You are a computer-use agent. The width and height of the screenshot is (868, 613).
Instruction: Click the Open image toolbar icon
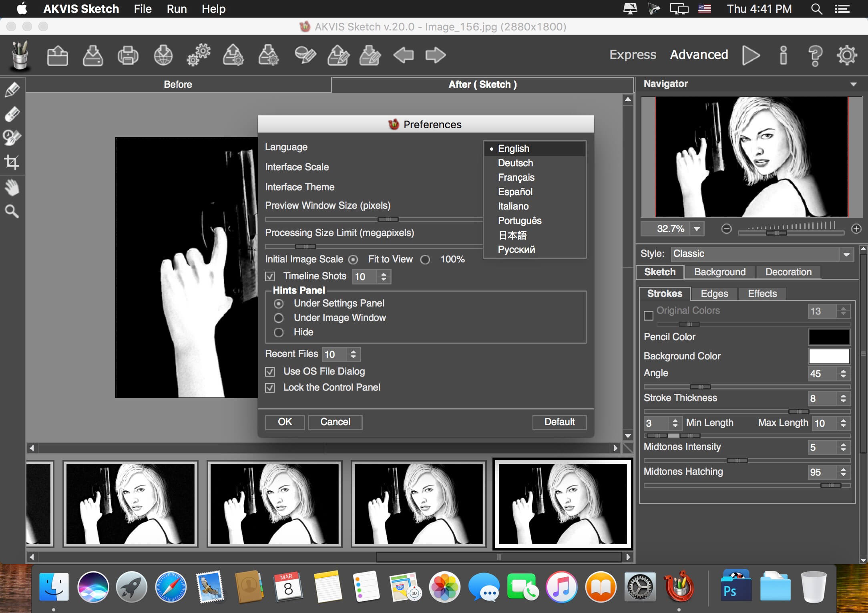pos(57,55)
